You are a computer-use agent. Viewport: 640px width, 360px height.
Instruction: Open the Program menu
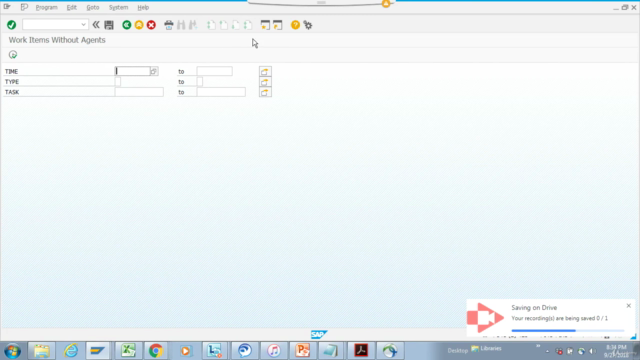[x=47, y=7]
